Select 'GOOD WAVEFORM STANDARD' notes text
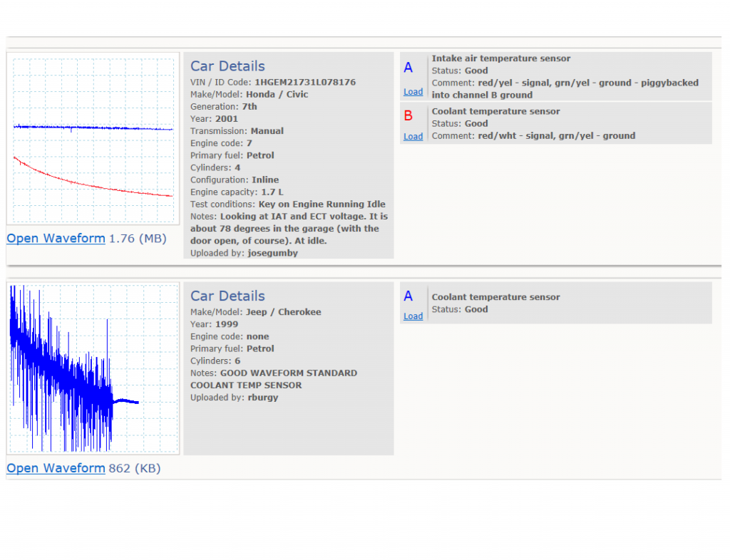Image resolution: width=730 pixels, height=560 pixels. (x=289, y=373)
